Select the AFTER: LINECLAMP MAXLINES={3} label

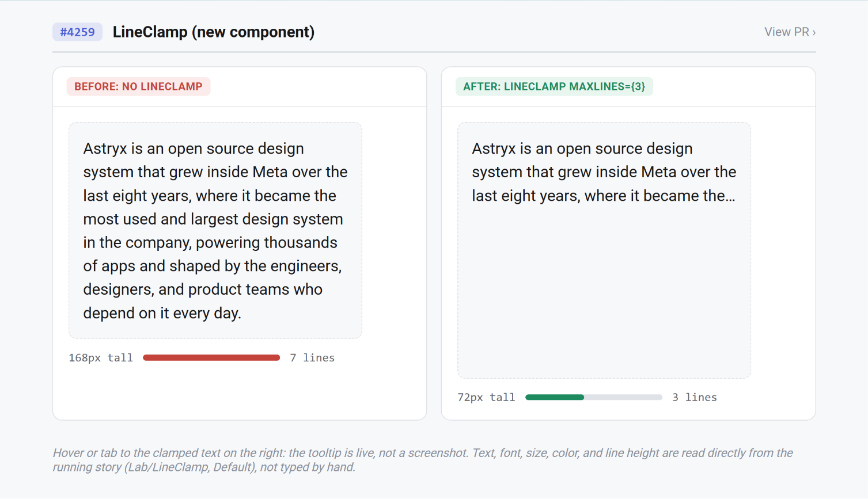click(554, 86)
